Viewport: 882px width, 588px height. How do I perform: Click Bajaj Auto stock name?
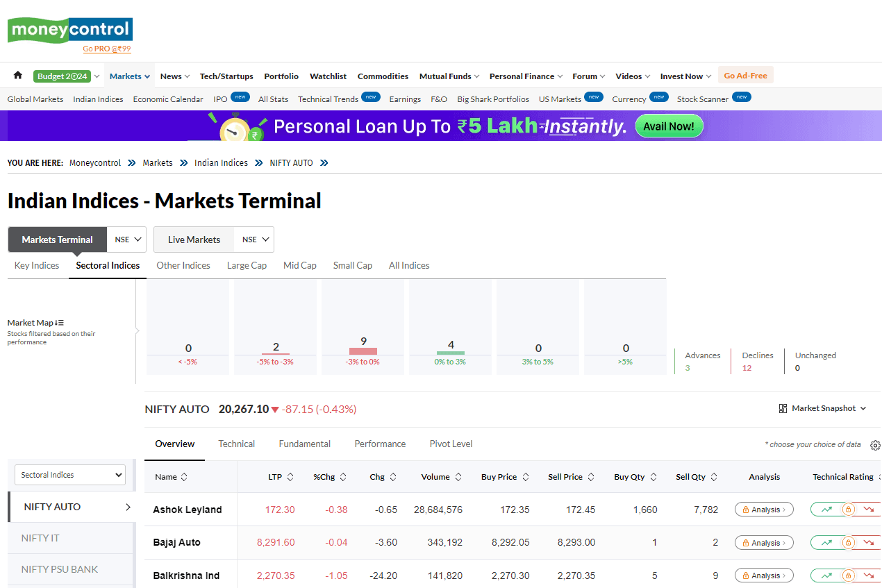(178, 543)
